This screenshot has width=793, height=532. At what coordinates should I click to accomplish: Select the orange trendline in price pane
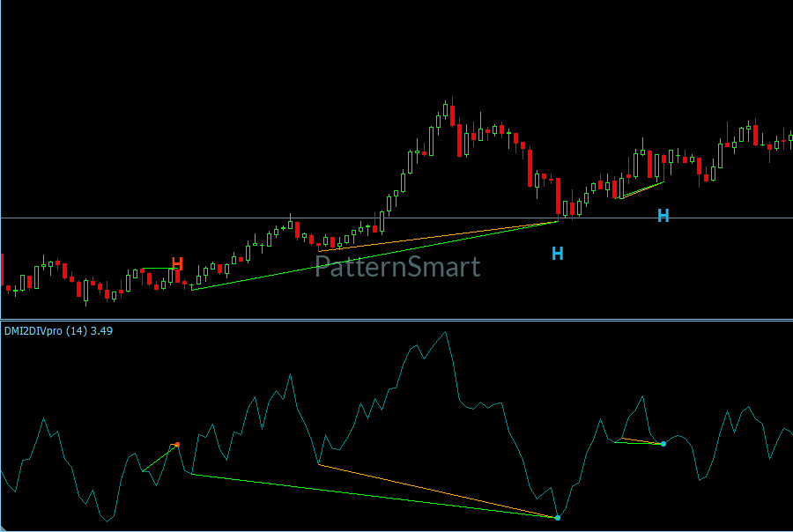(x=438, y=236)
